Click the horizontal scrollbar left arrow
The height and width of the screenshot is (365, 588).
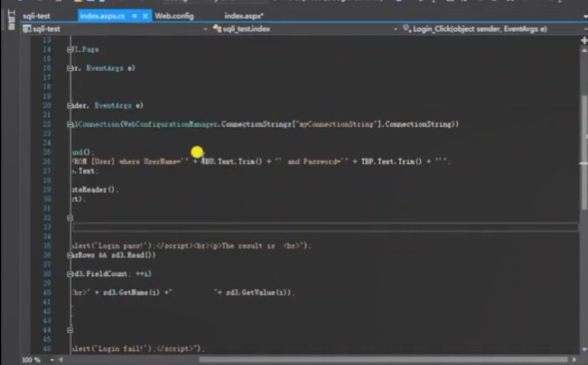[60, 360]
